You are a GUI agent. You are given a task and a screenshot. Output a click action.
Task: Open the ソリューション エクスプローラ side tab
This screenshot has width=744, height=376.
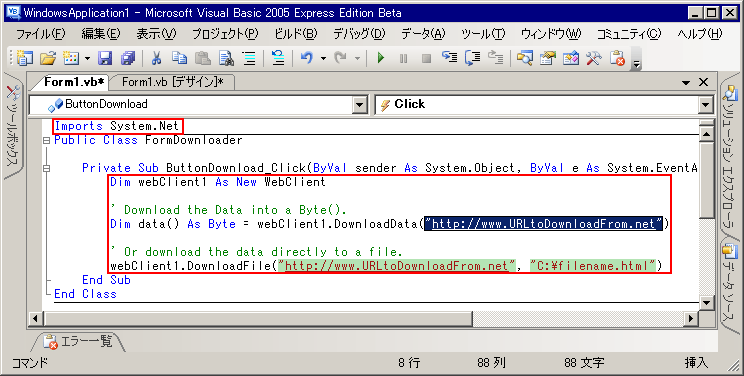tap(729, 157)
